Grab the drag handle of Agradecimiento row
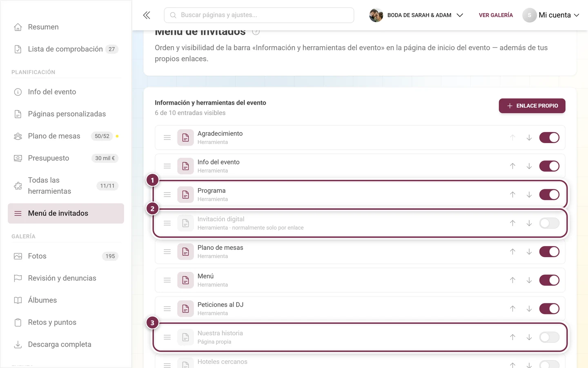The height and width of the screenshot is (368, 588). pyautogui.click(x=167, y=138)
